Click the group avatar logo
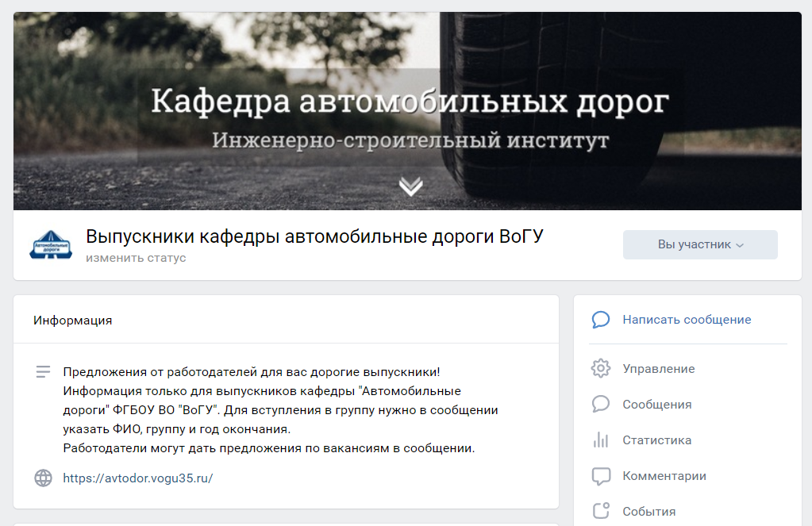The width and height of the screenshot is (812, 526). (x=51, y=244)
